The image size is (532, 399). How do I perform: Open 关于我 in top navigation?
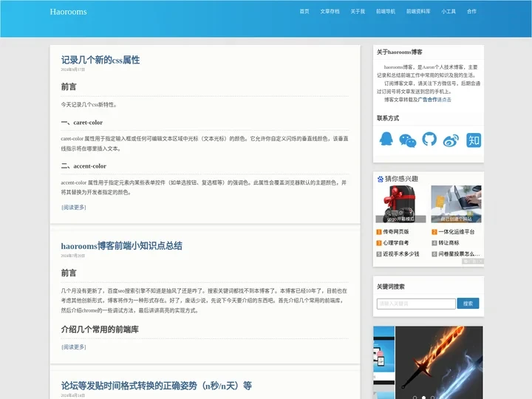[358, 12]
